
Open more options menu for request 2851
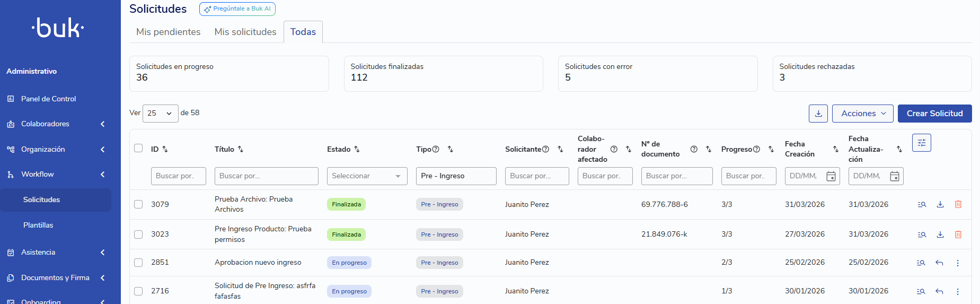(x=957, y=263)
